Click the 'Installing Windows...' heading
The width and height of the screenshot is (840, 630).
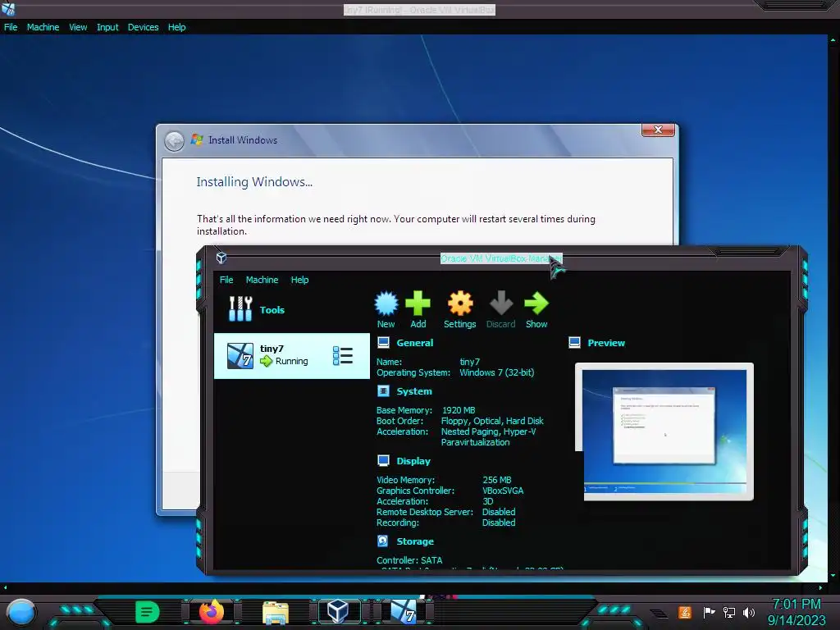(254, 182)
